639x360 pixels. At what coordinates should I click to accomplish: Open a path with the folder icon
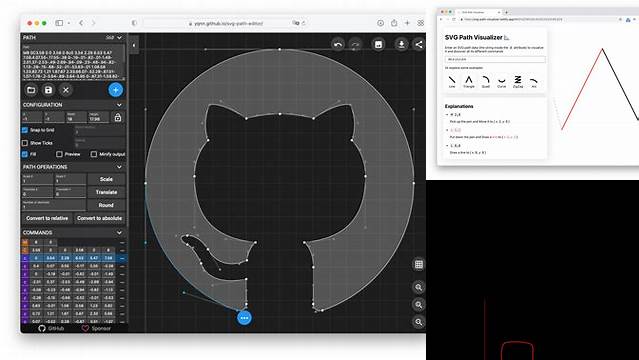tap(31, 90)
